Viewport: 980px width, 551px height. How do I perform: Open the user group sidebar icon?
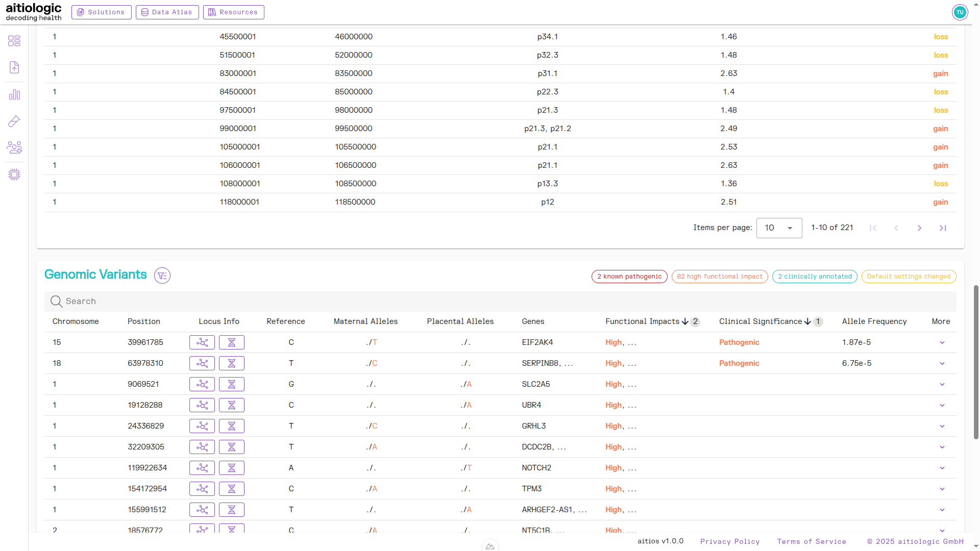coord(14,147)
